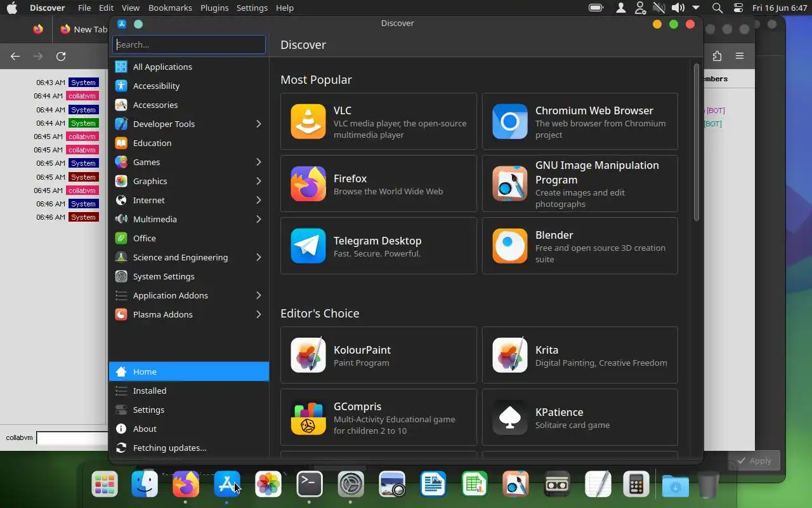812x508 pixels.
Task: Expand the Multimedia category arrow
Action: click(258, 219)
